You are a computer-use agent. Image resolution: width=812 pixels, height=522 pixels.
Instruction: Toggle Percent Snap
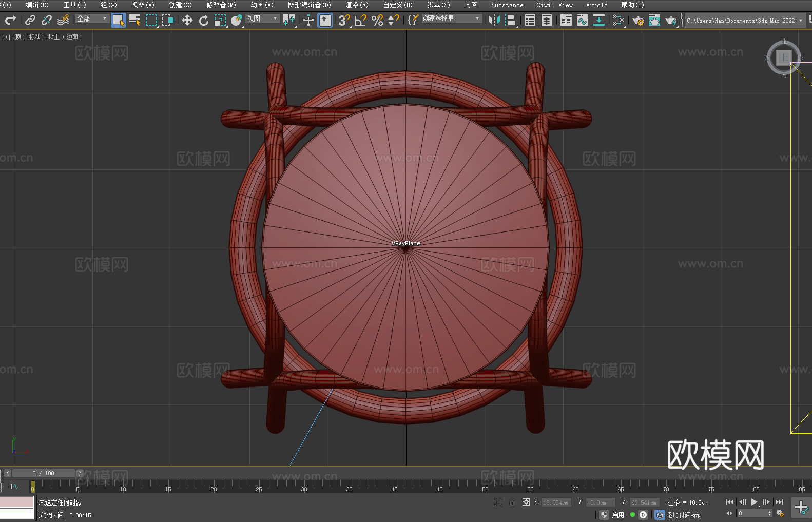377,20
